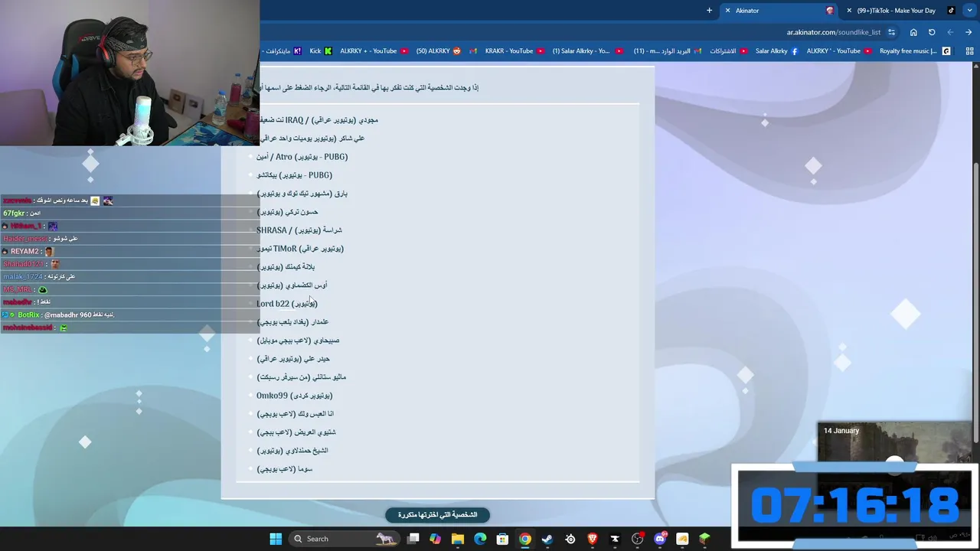Image resolution: width=980 pixels, height=551 pixels.
Task: Open SteelSeries app from the taskbar
Action: (570, 539)
